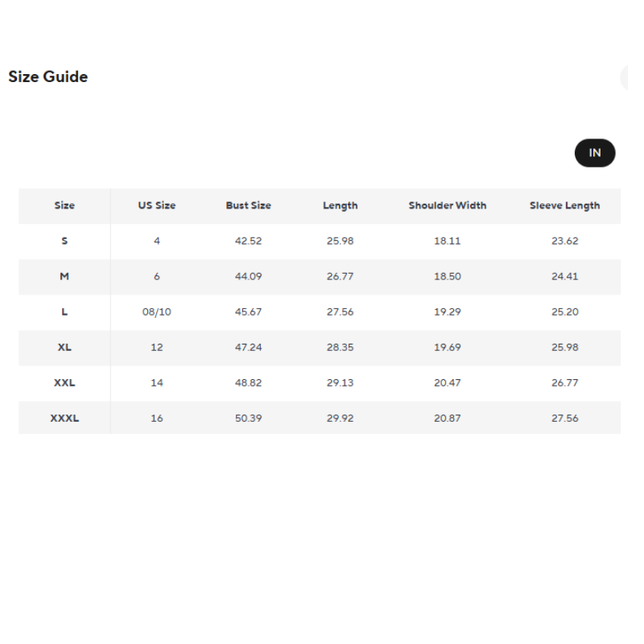Click the Size Guide heading
The image size is (644, 644).
[x=48, y=77]
